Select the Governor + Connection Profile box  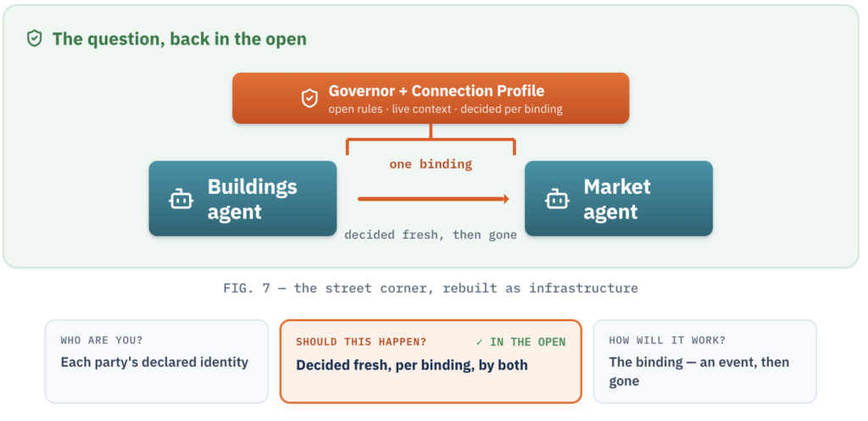pos(431,98)
